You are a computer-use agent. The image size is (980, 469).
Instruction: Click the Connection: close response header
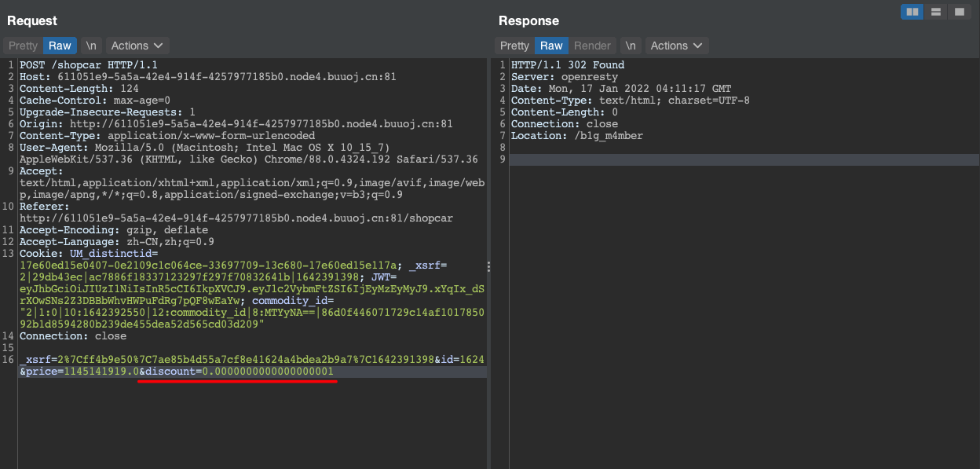click(565, 124)
